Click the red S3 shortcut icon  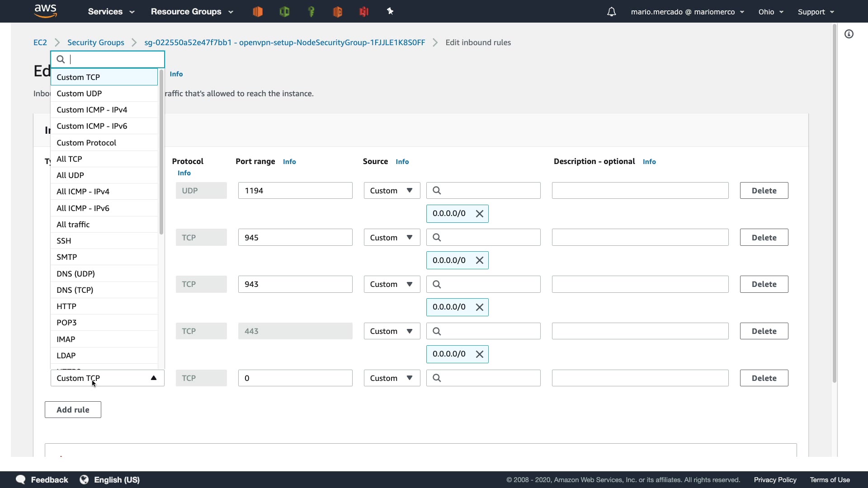pos(364,12)
